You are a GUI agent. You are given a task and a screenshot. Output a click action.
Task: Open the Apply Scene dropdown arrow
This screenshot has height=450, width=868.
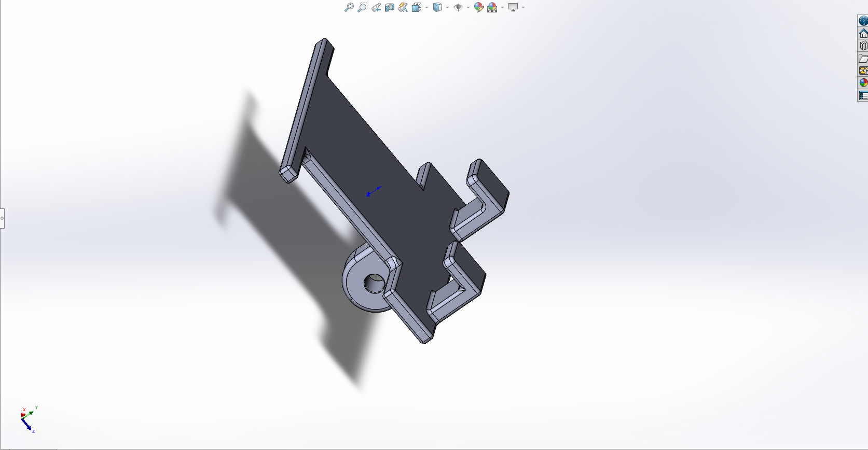(502, 7)
